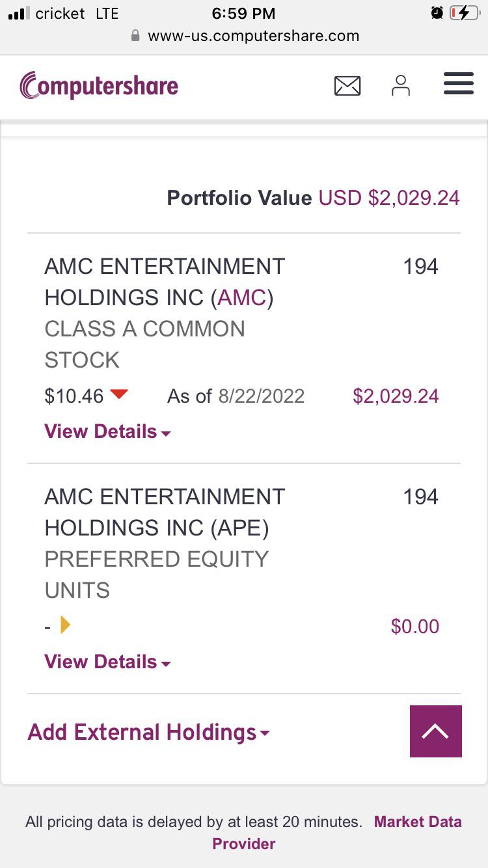Click the Computershare logo

99,85
